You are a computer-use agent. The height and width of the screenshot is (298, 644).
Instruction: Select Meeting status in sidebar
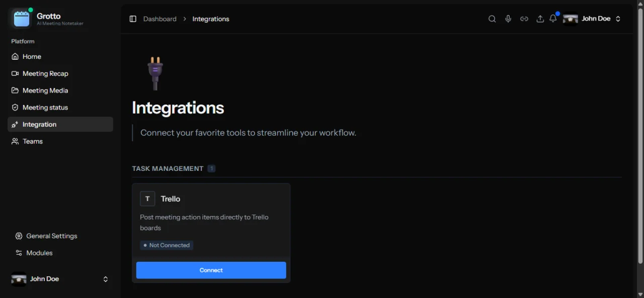point(60,108)
